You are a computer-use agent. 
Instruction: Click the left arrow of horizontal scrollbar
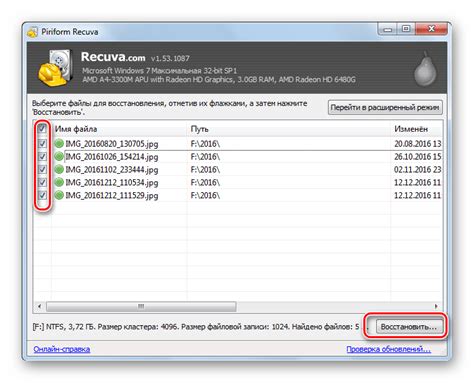[x=40, y=306]
